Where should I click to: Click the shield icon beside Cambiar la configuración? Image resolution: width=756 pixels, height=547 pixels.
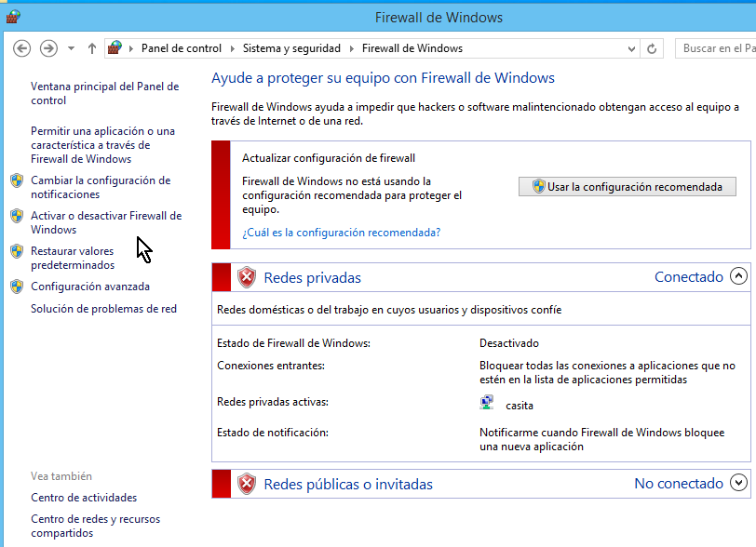coord(17,180)
